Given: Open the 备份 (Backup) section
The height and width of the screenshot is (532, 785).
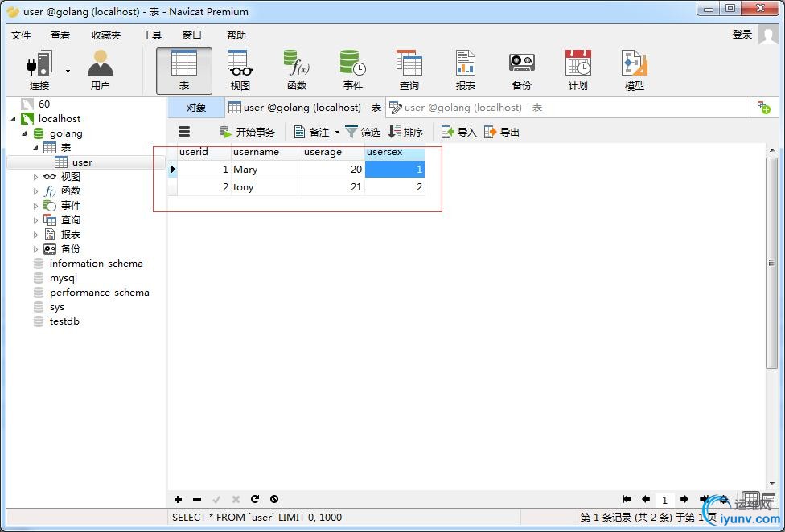Looking at the screenshot, I should [522, 71].
